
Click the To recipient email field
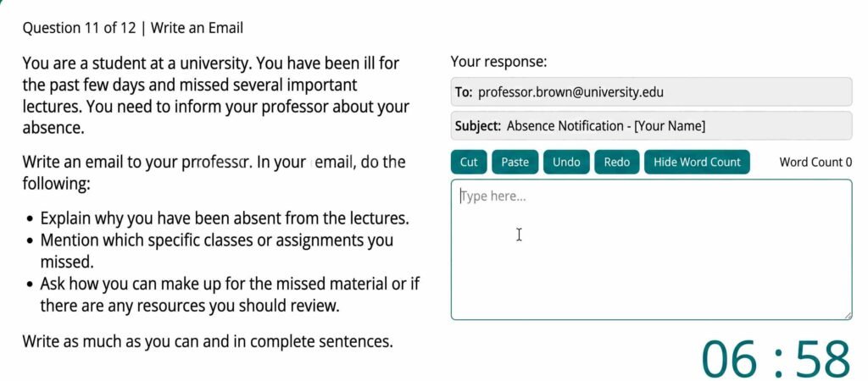click(651, 91)
